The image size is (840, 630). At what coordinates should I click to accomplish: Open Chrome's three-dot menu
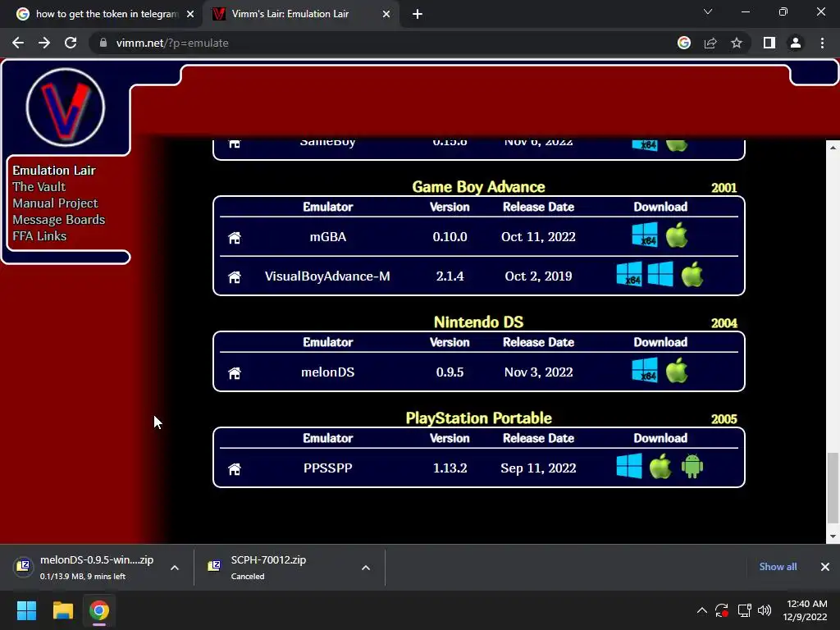click(822, 43)
